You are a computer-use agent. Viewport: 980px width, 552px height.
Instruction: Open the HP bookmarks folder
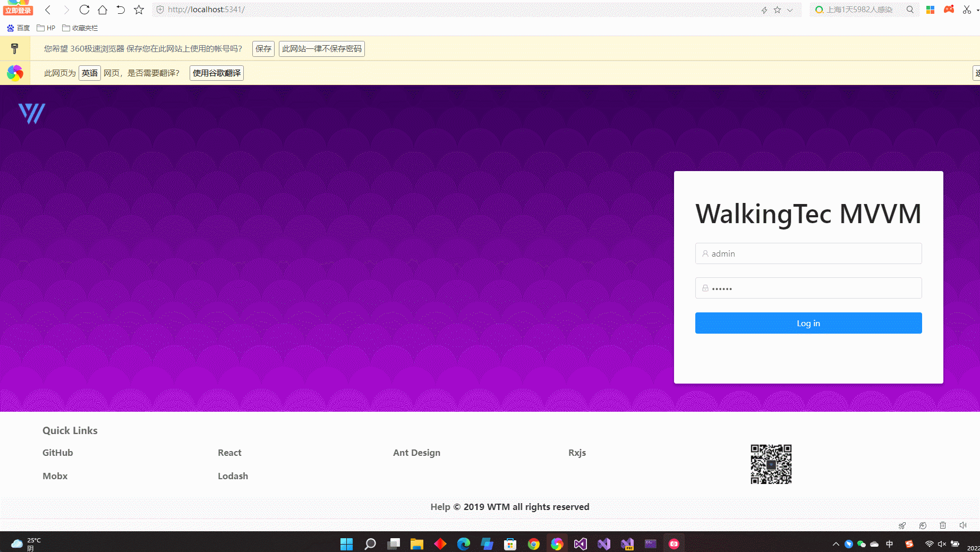(x=46, y=28)
